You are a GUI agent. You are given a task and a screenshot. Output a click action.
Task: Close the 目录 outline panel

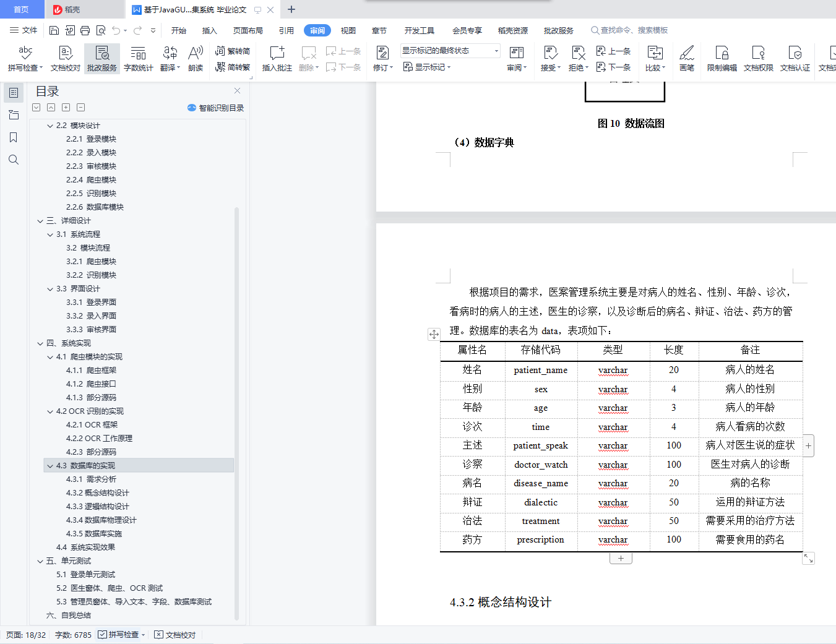237,91
